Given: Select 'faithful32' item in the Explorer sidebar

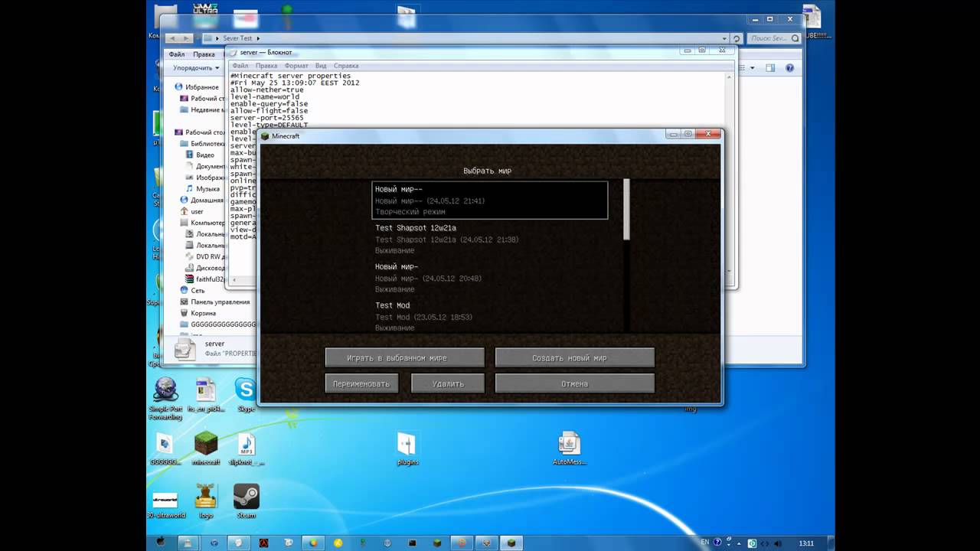Looking at the screenshot, I should click(x=204, y=279).
